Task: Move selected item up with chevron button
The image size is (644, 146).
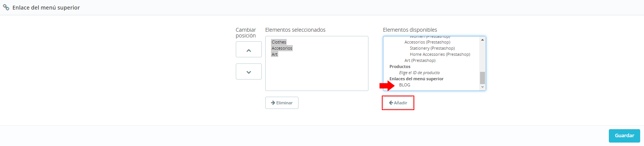Action: [249, 49]
